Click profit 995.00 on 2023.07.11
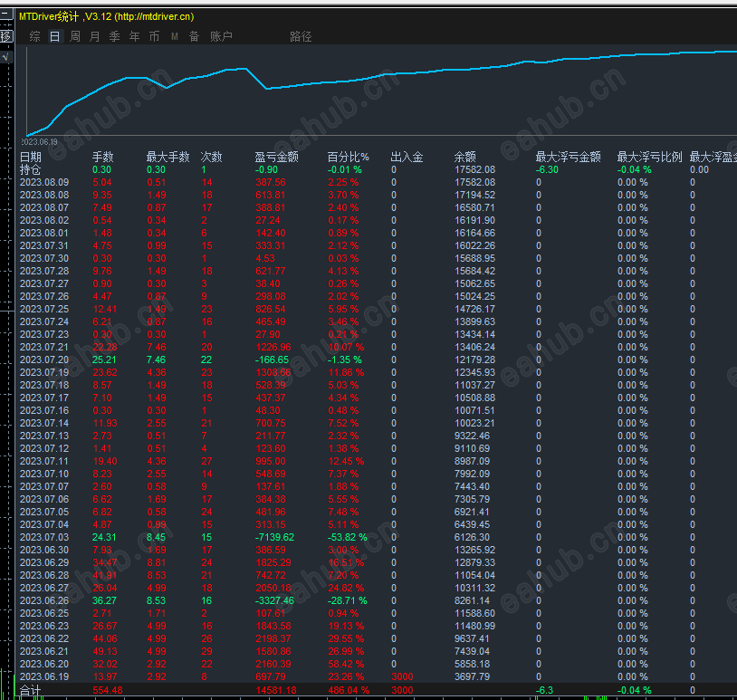This screenshot has width=737, height=700. (271, 462)
